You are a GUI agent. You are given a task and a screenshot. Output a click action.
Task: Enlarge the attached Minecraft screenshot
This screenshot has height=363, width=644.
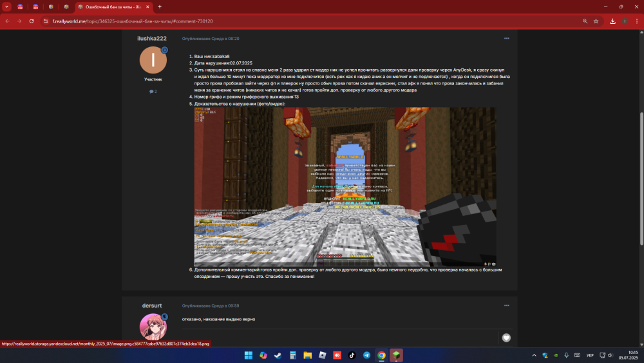tap(345, 186)
